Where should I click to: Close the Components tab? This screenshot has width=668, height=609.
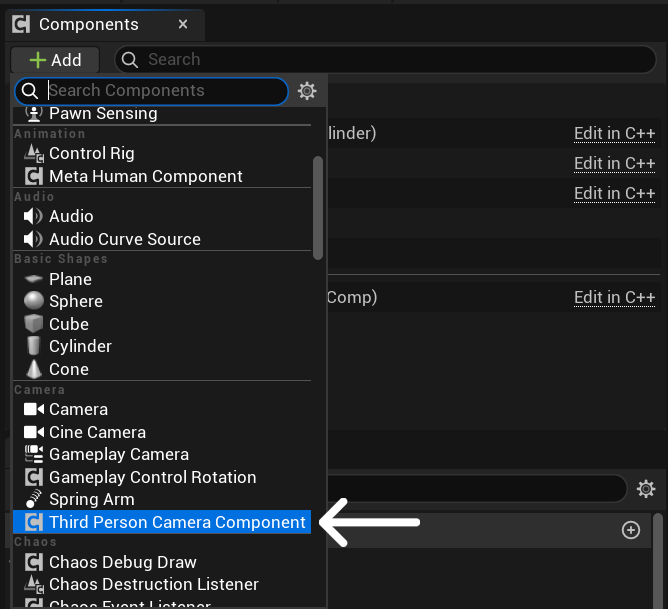coord(182,24)
